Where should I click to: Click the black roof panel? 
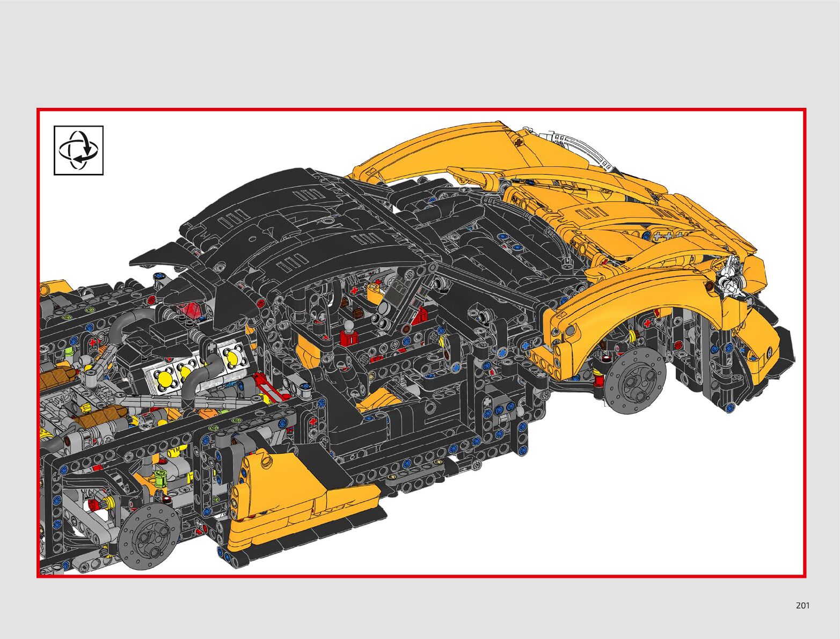pyautogui.click(x=322, y=215)
